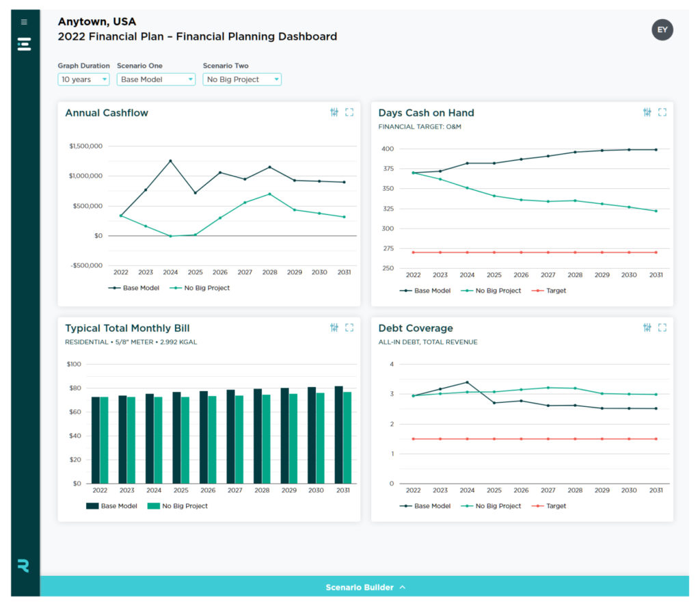Viewport: 700px width, 606px height.
Task: Toggle Base Model in Debt Coverage legend
Action: (x=425, y=506)
